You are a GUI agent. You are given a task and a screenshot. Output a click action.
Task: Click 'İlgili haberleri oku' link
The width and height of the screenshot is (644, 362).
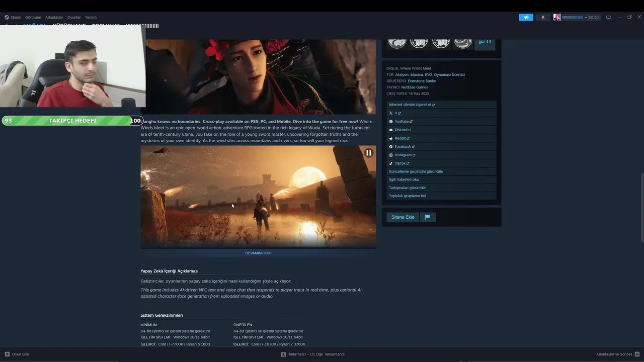tap(404, 179)
